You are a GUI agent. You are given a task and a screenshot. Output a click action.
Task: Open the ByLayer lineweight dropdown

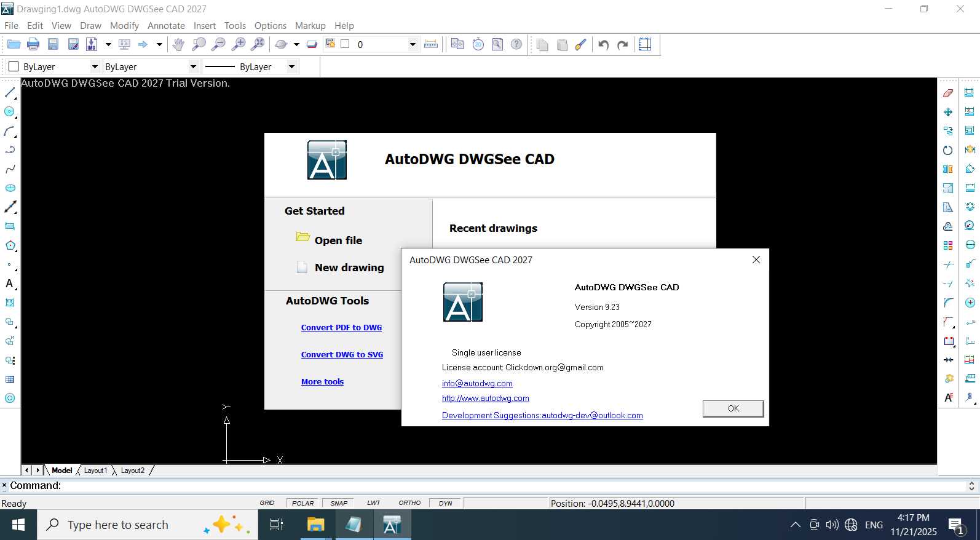291,66
